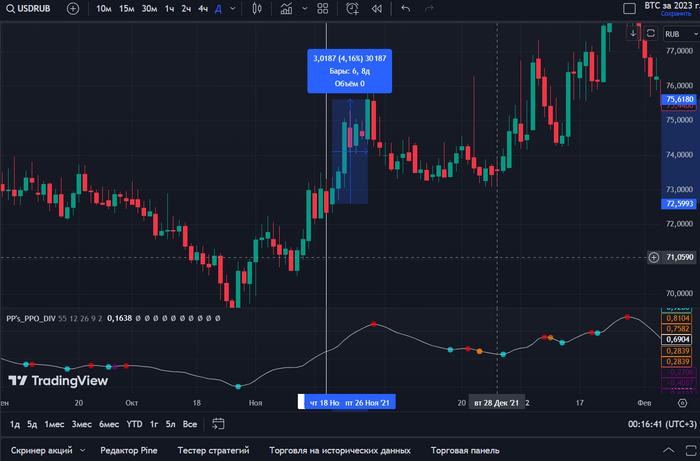The image size is (700, 461).
Task: Redo the last chart action
Action: tap(429, 8)
